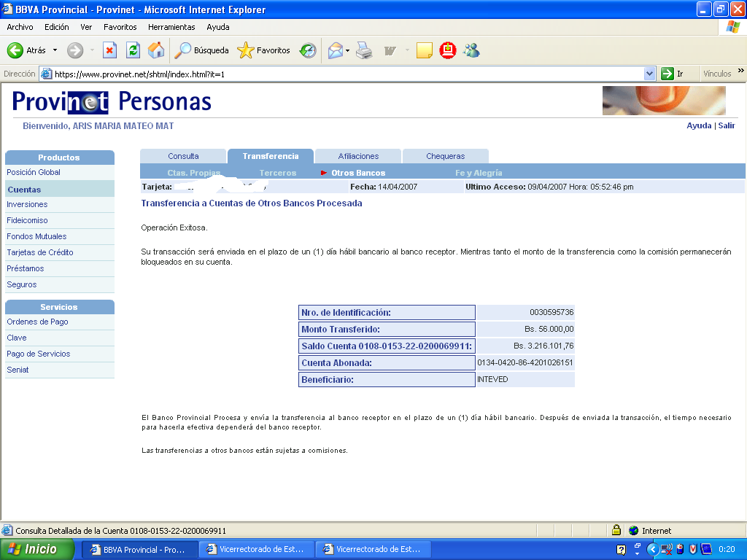The height and width of the screenshot is (560, 747).
Task: Select Terceros sub-tab
Action: 278,173
